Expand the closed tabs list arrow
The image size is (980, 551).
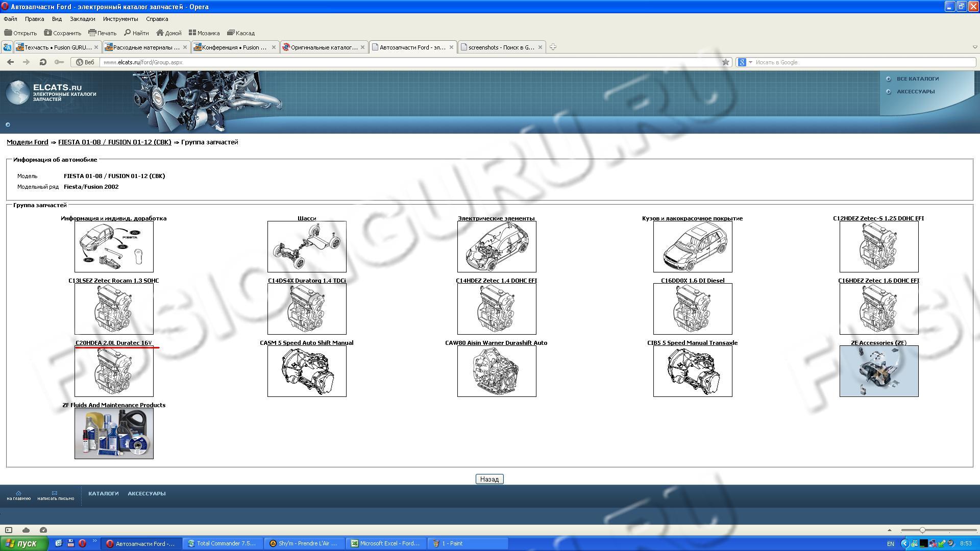tap(974, 47)
